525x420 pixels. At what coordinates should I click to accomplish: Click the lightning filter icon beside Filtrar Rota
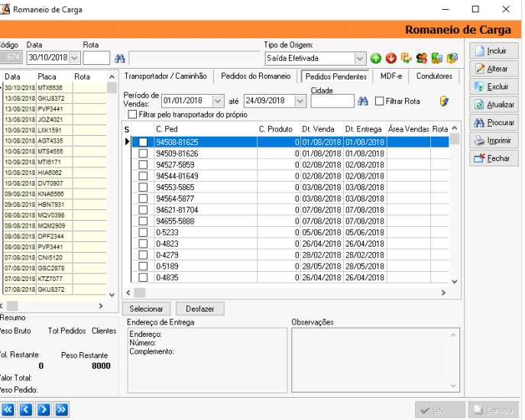point(444,101)
